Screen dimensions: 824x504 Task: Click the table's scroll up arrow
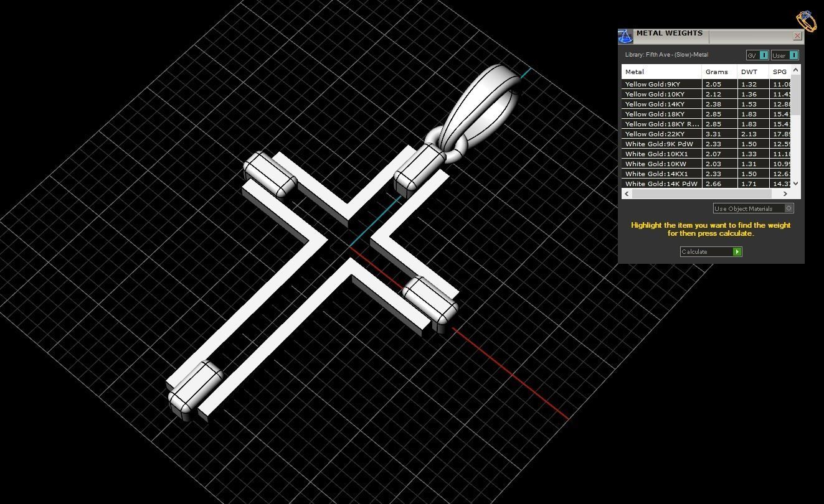(x=796, y=70)
